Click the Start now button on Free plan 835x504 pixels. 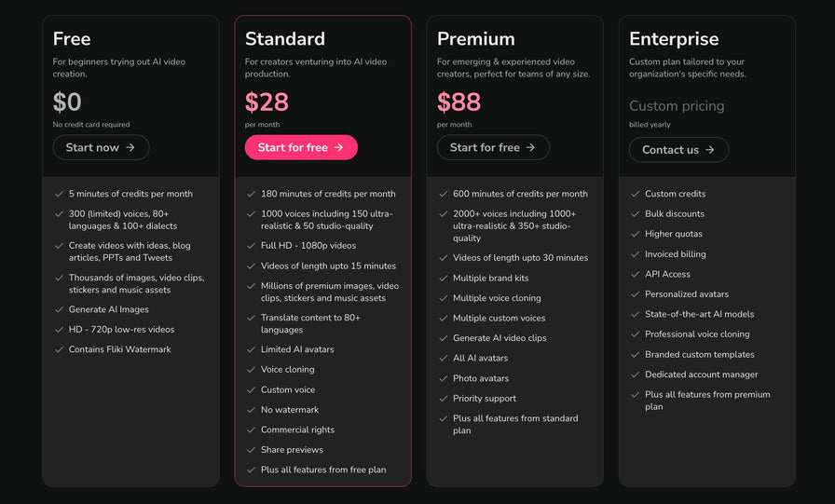coord(101,147)
